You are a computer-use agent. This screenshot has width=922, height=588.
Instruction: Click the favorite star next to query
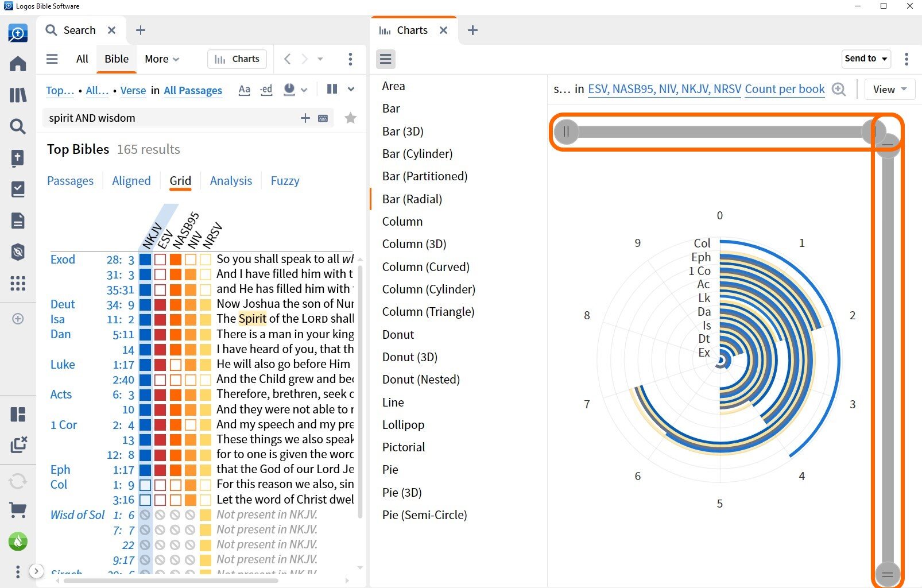tap(350, 118)
